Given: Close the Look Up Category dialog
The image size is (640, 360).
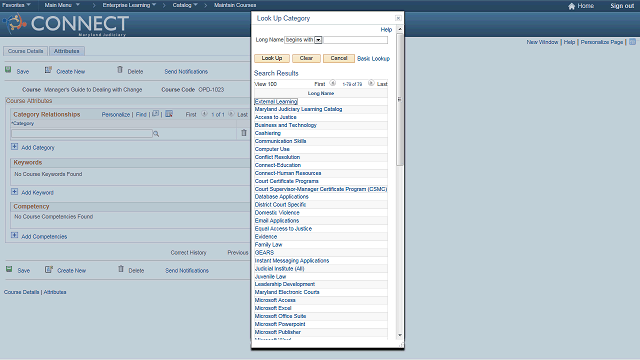Looking at the screenshot, I should click(x=398, y=18).
